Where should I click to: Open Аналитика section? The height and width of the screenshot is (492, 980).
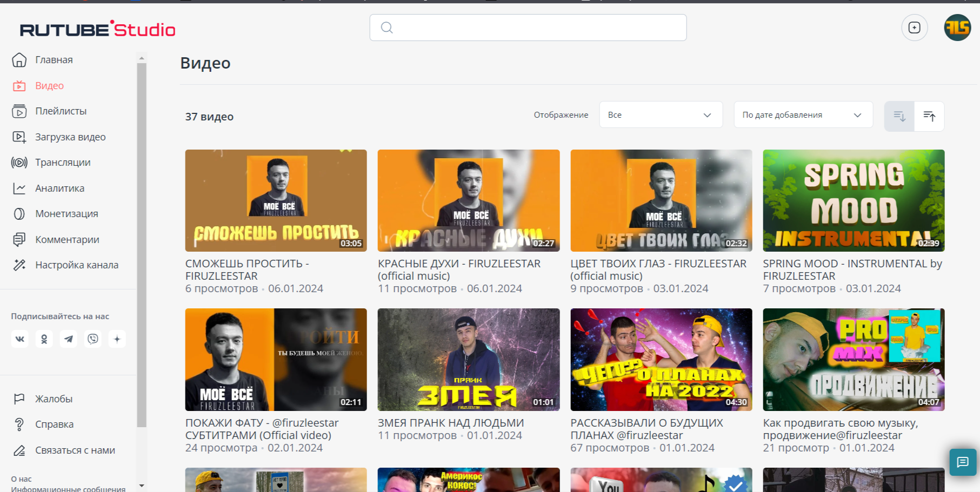(60, 188)
